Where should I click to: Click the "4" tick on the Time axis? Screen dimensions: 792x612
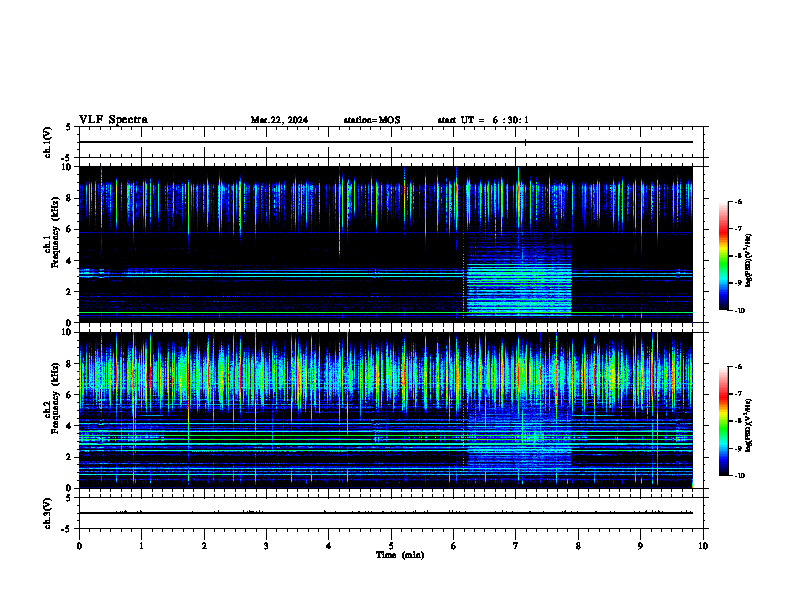(x=328, y=546)
